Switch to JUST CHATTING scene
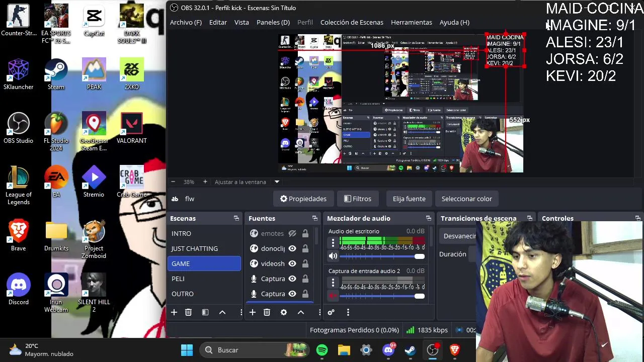 tap(204, 248)
